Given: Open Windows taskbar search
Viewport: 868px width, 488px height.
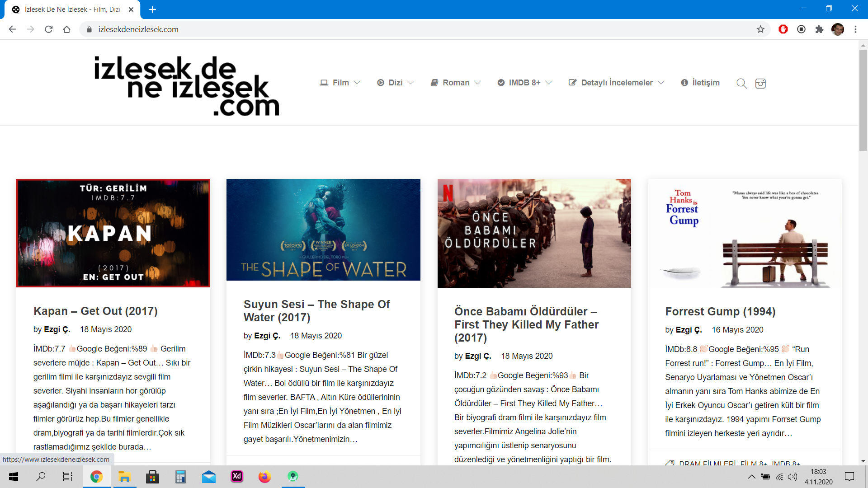Looking at the screenshot, I should (x=41, y=477).
